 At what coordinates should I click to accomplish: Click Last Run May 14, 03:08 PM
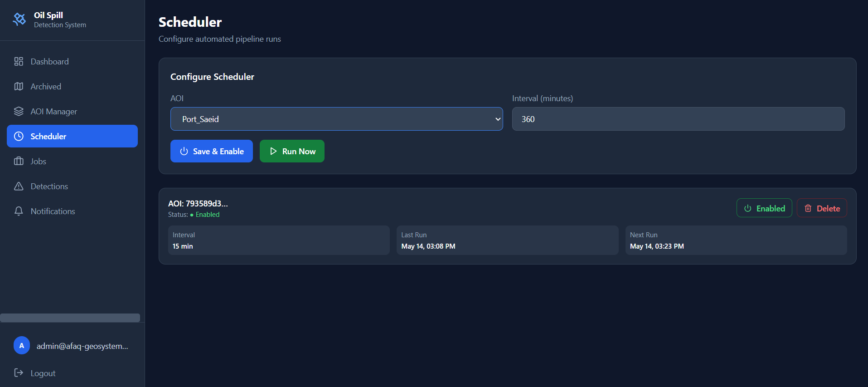428,246
